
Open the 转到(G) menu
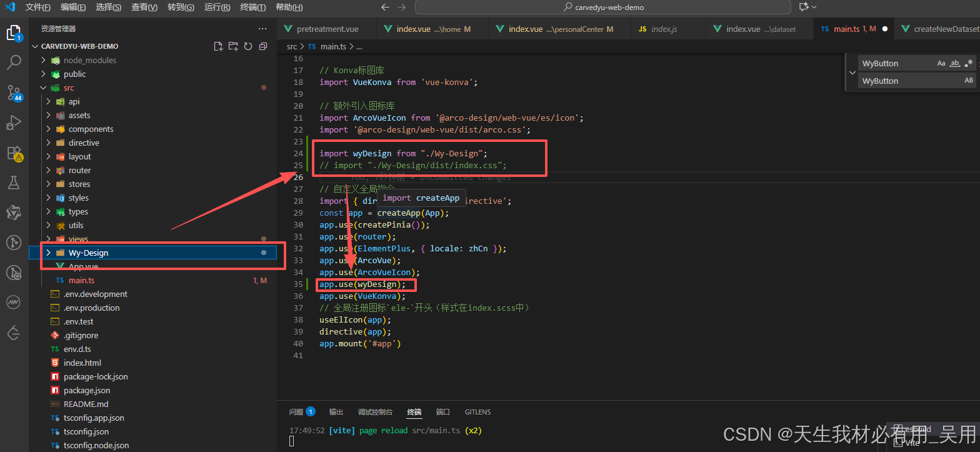[181, 8]
